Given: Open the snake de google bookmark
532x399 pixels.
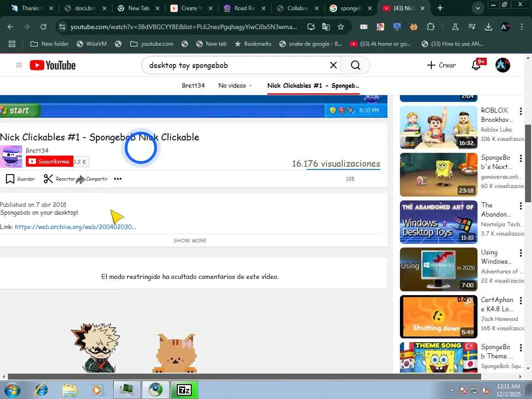Looking at the screenshot, I should [x=310, y=44].
